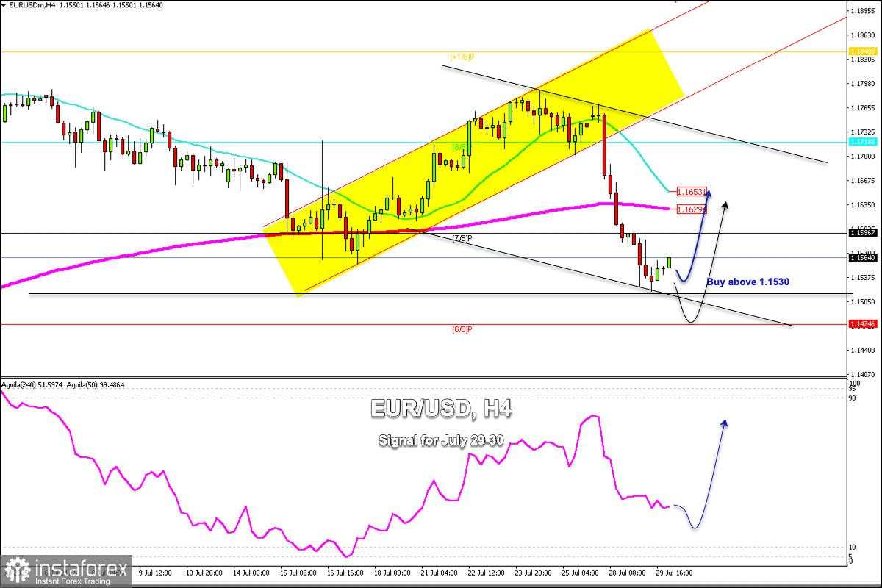The image size is (882, 588).
Task: Click the 25 Jul 04:00 time label
Action: tap(581, 572)
